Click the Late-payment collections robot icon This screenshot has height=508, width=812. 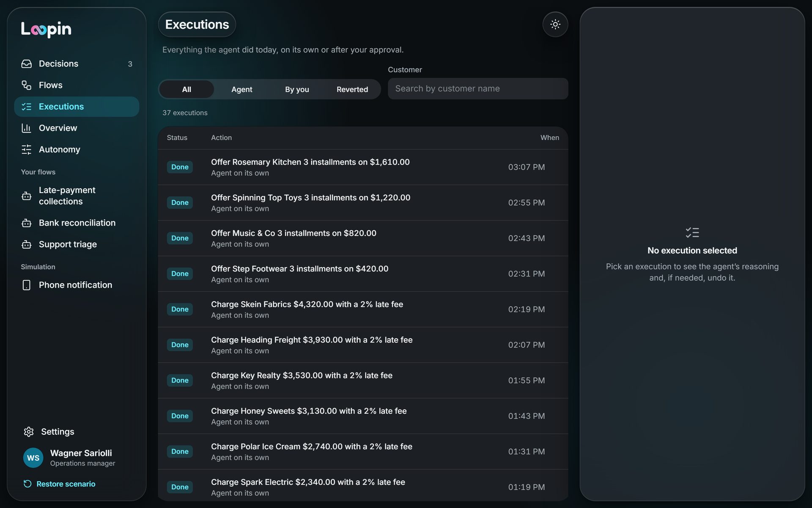tap(26, 196)
